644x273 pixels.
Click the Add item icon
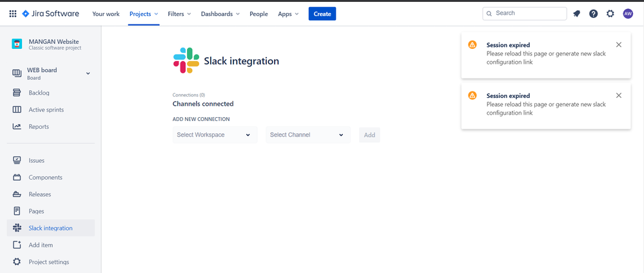pos(17,245)
